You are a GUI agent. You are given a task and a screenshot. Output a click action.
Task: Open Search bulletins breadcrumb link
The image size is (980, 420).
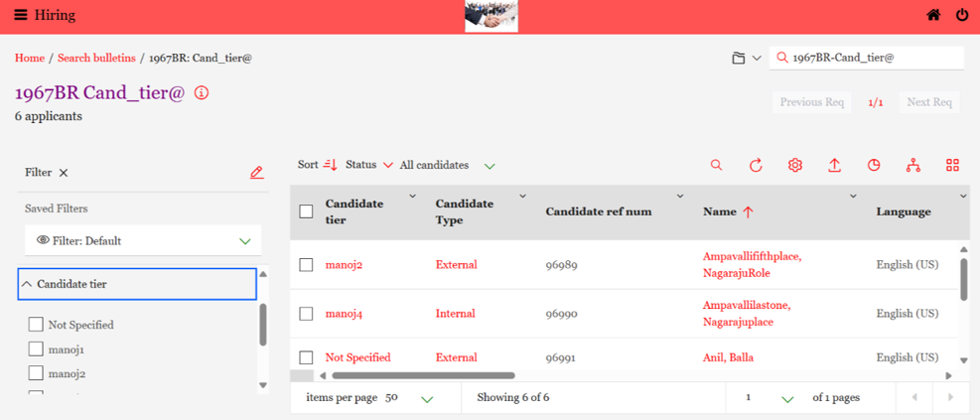point(96,58)
